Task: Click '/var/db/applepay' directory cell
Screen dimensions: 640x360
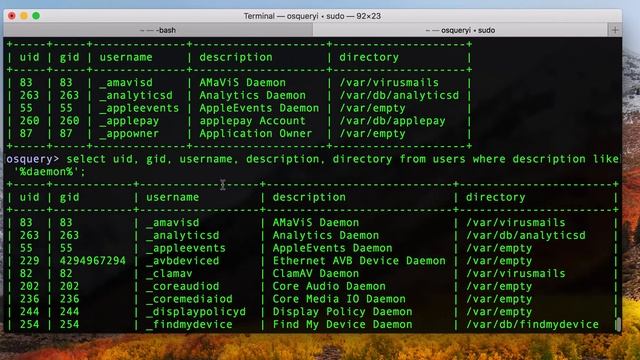Action: (x=392, y=121)
